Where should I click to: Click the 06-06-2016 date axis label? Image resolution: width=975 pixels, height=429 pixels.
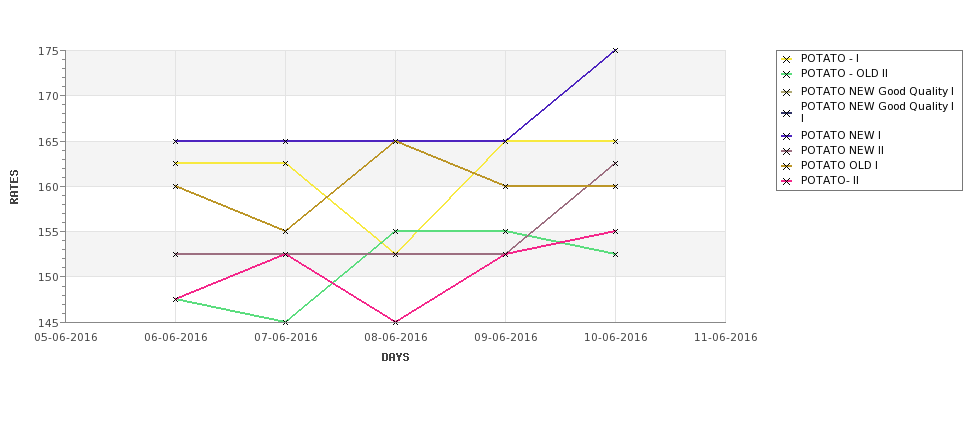[176, 338]
